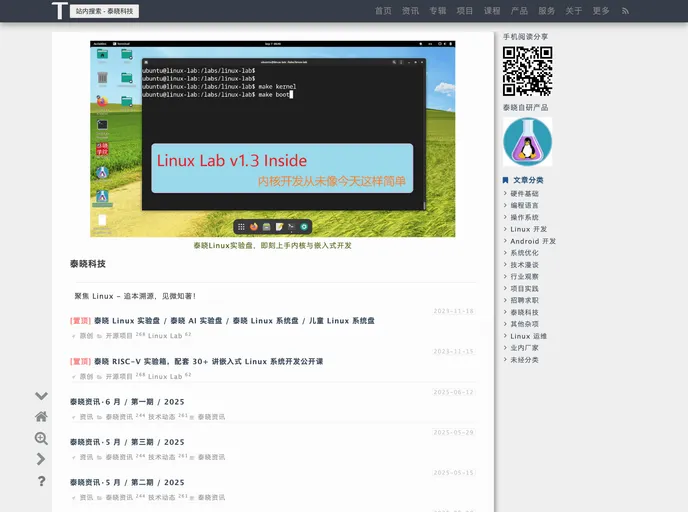Open the 操作系统 category

(x=524, y=217)
